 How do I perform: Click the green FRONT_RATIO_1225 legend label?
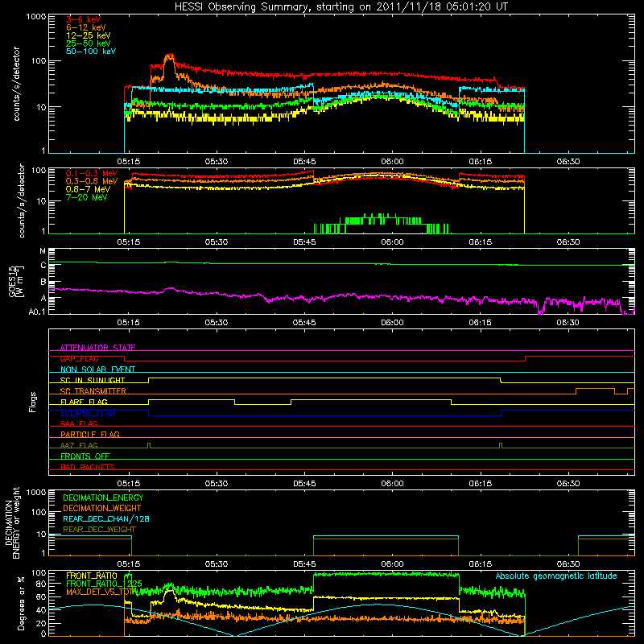click(x=104, y=584)
